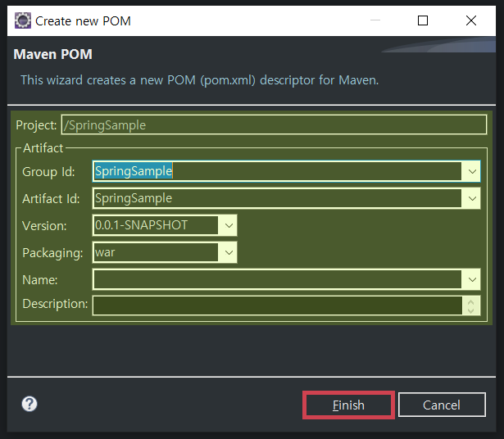Minimize the Create new POM dialog
Image resolution: width=504 pixels, height=439 pixels.
[x=375, y=20]
